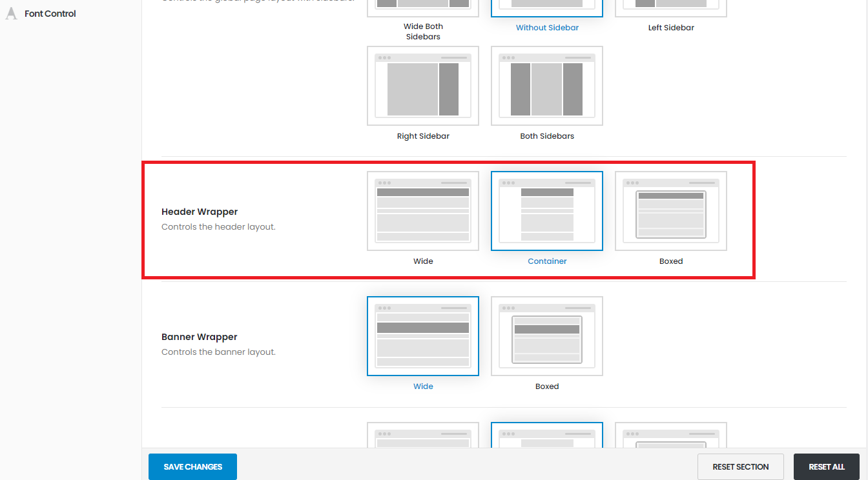Select the Right Sidebar layout thumbnail
This screenshot has height=480, width=868.
click(x=423, y=86)
